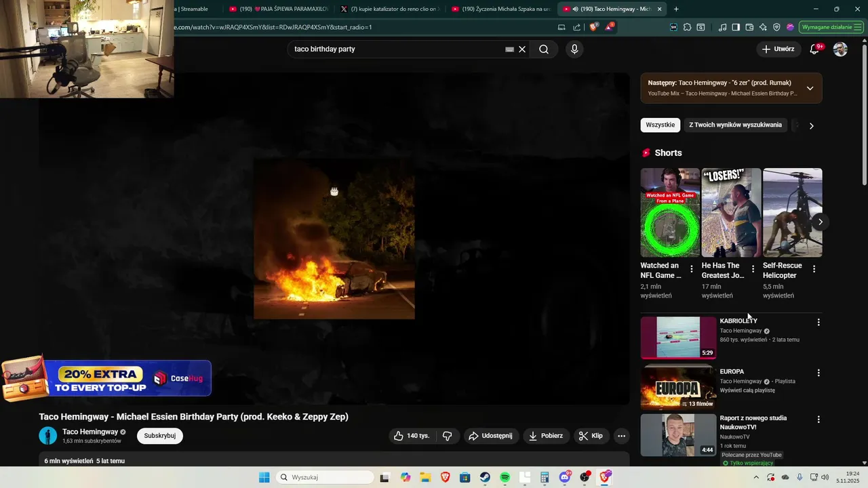Screen dimensions: 868x488
Task: Open Steam from the taskbar
Action: [x=485, y=477]
